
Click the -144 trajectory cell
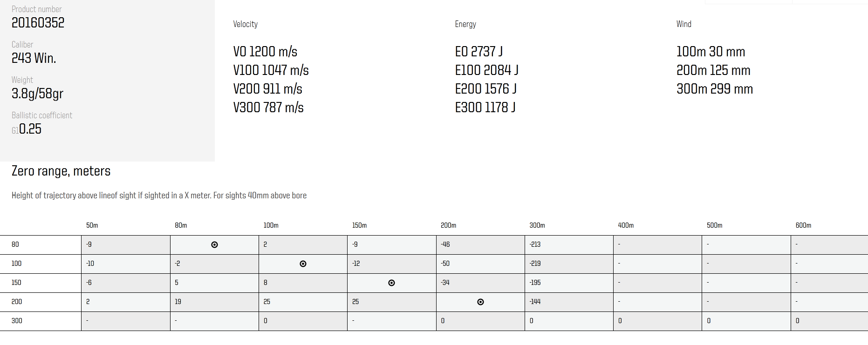(535, 302)
